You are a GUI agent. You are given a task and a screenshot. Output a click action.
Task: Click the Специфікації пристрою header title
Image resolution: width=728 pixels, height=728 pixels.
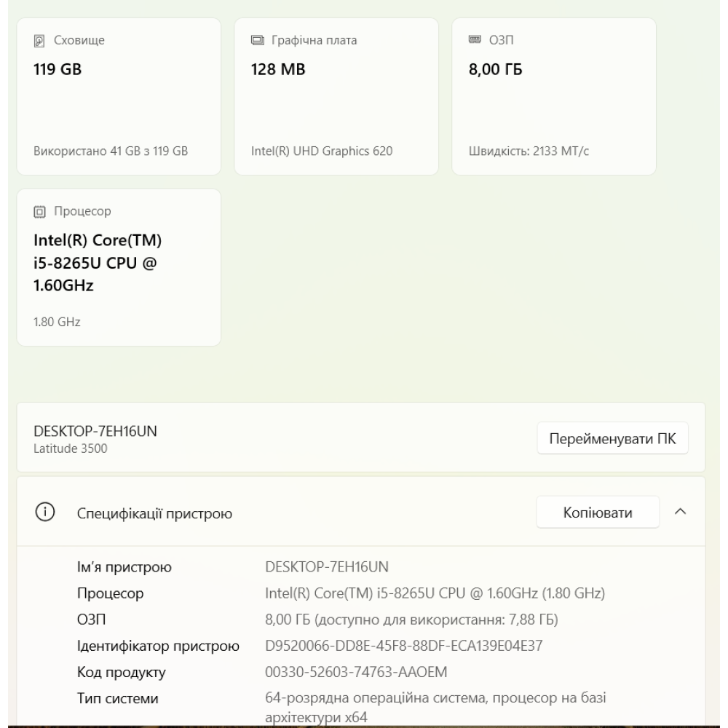pyautogui.click(x=155, y=515)
